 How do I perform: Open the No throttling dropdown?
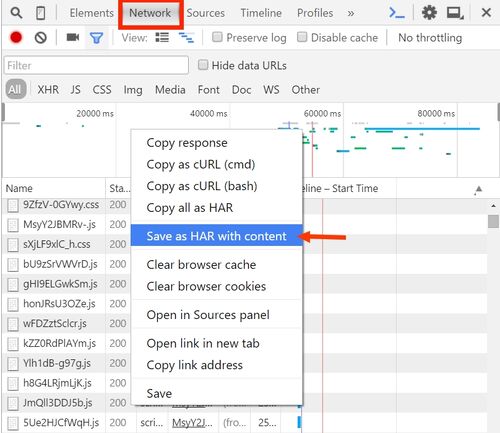(430, 38)
